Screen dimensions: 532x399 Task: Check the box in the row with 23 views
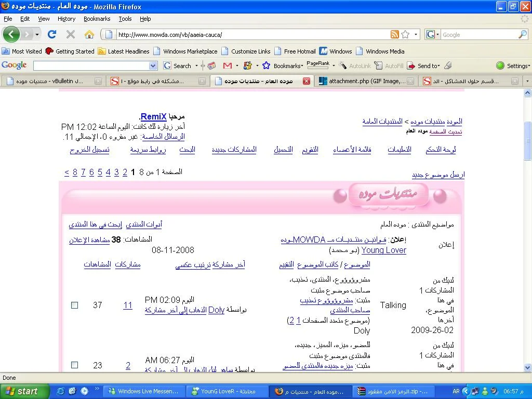[74, 365]
